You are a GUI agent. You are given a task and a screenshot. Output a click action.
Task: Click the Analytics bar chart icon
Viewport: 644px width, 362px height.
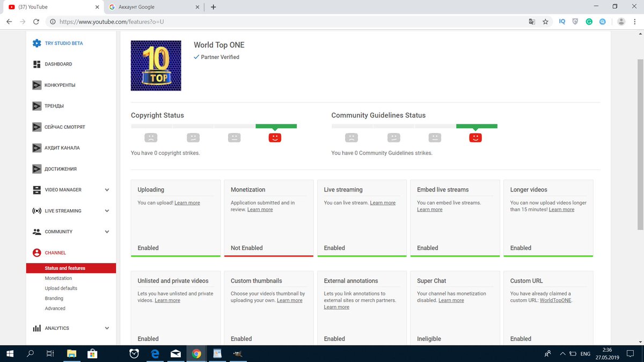point(36,328)
